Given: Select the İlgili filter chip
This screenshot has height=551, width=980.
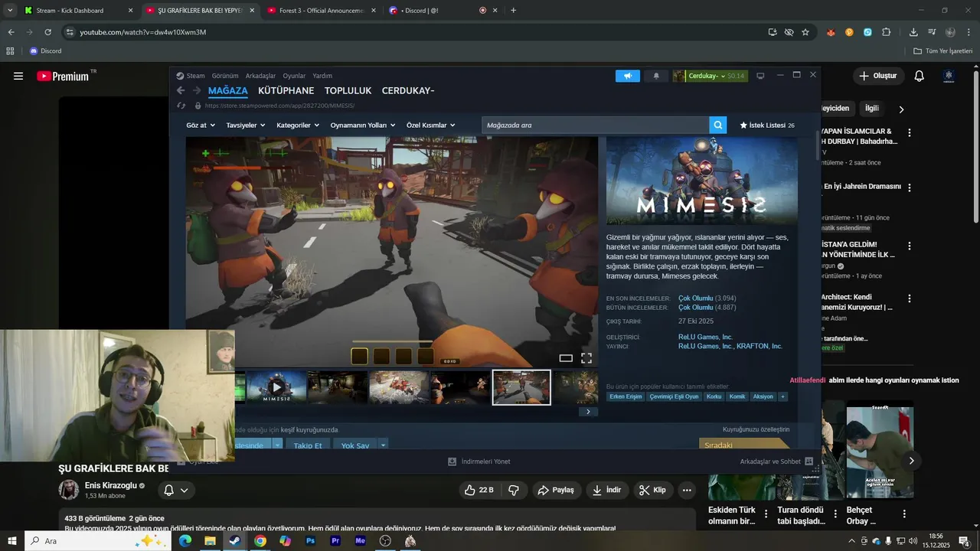Looking at the screenshot, I should click(x=871, y=109).
